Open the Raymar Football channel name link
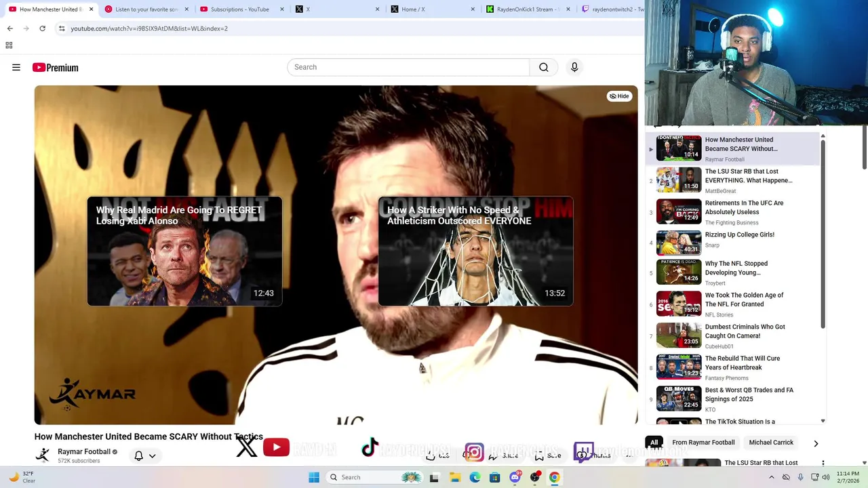Viewport: 868px width, 488px height. coord(84,451)
